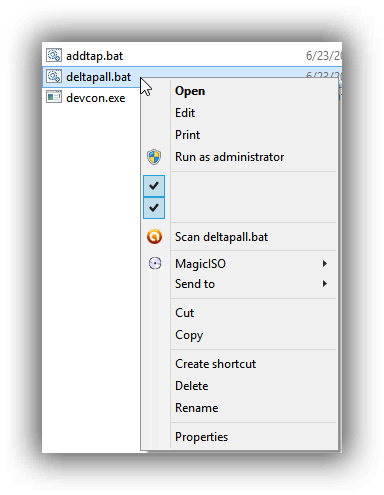The width and height of the screenshot is (384, 495).
Task: Select the devcon.exe file name
Action: tap(96, 98)
